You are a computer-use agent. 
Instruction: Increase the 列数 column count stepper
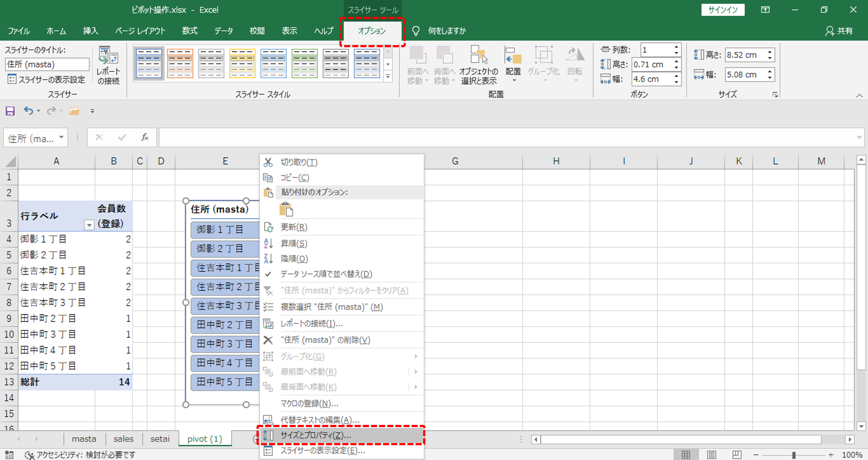(676, 47)
